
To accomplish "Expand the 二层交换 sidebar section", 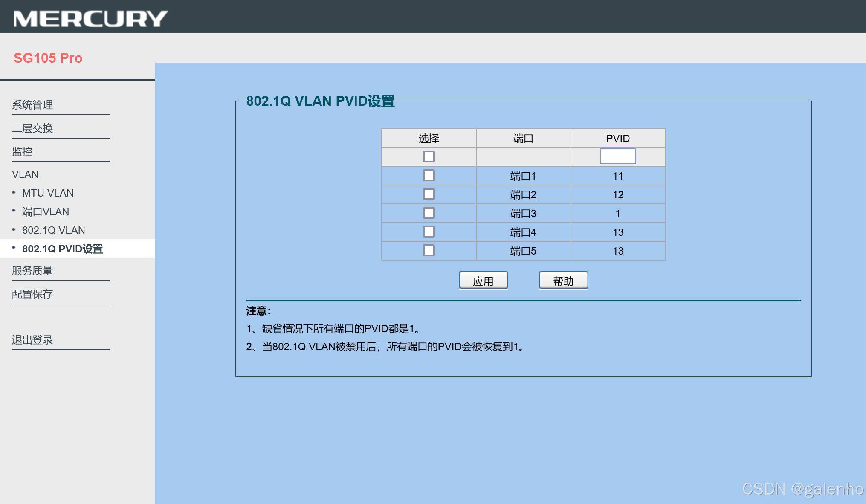I will (32, 128).
